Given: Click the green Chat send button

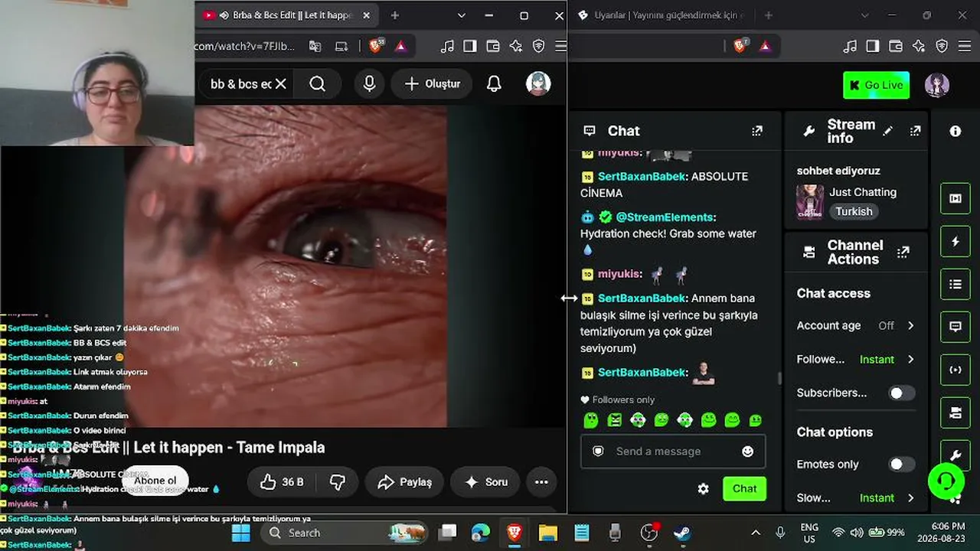Looking at the screenshot, I should (x=744, y=489).
